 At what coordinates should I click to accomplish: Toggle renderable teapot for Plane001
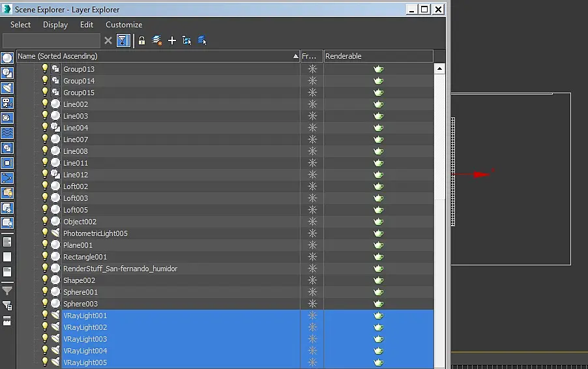[378, 245]
